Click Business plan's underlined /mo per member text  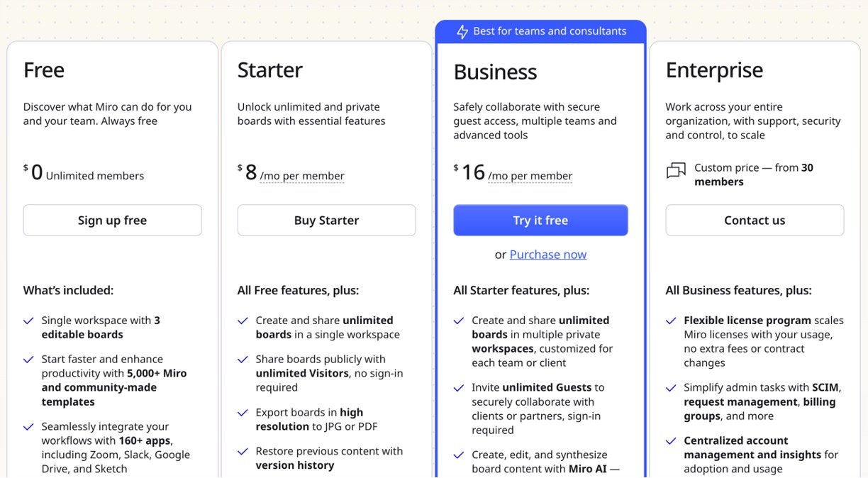[x=530, y=176]
